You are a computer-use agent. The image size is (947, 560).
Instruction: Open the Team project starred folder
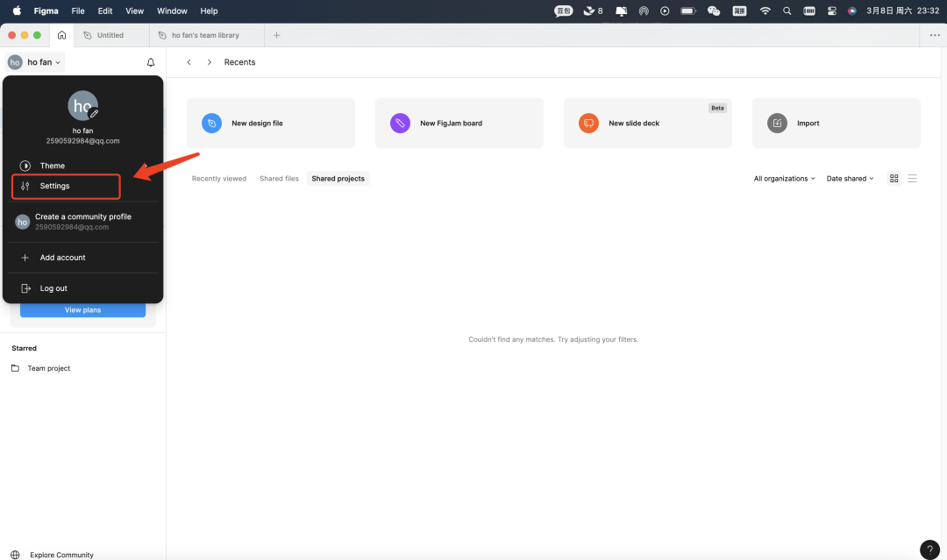[48, 369]
